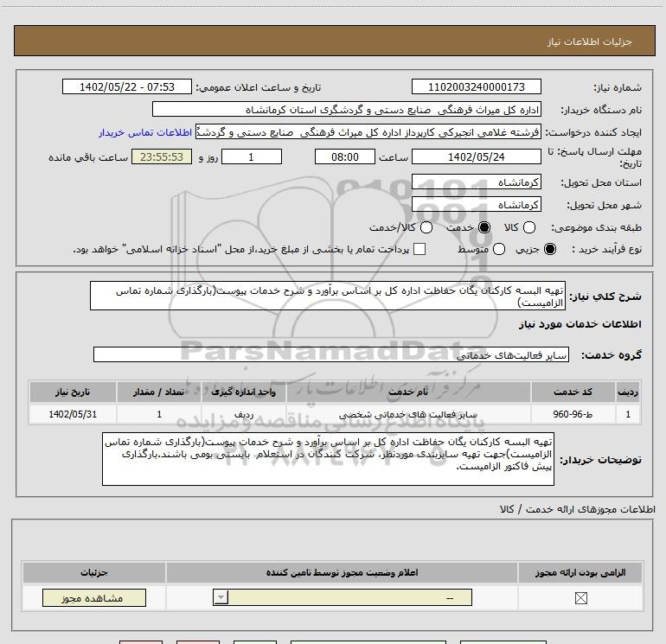666x644 pixels.
Task: Click the مشاهده مجوز button
Action: point(94,597)
